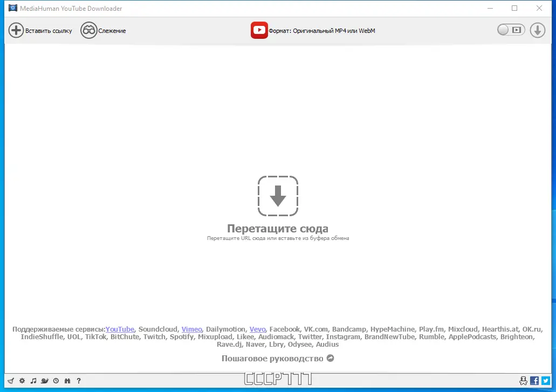Enable Слежение link watching

pyautogui.click(x=104, y=30)
